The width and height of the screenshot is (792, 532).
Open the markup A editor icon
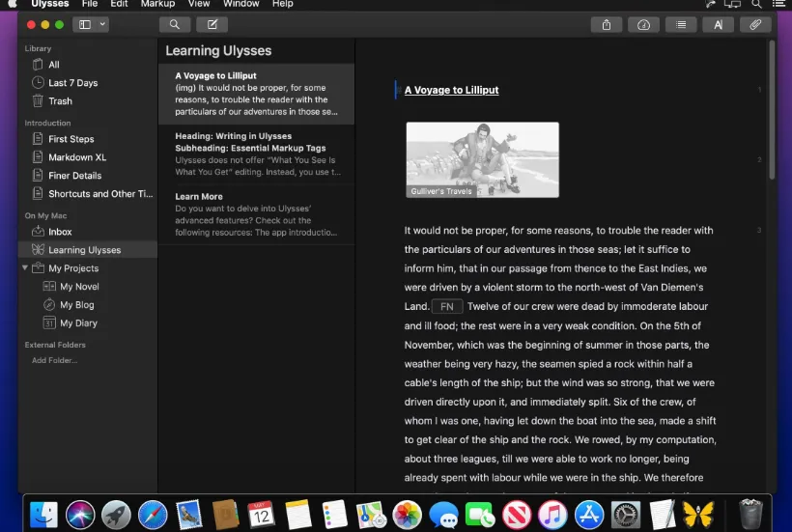(718, 25)
